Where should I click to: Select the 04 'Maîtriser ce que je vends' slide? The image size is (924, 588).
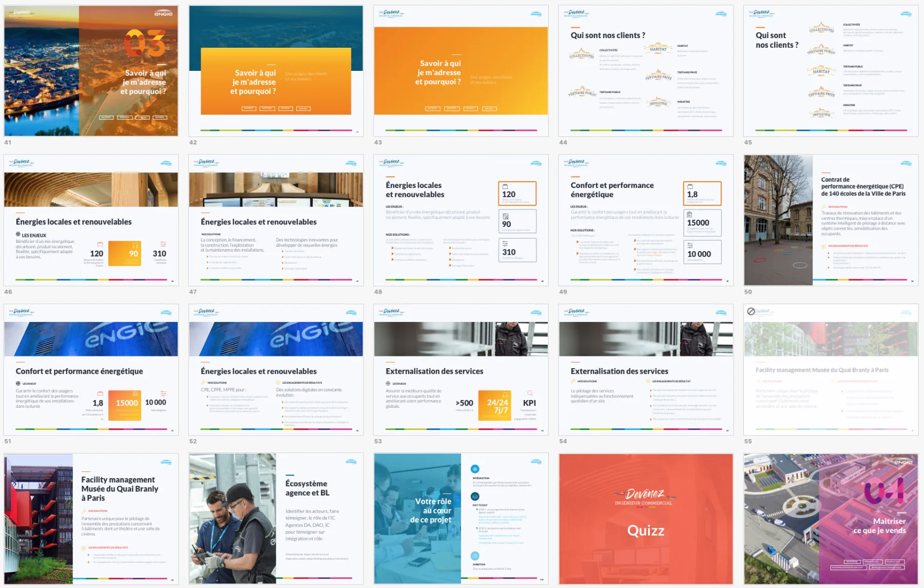tap(831, 519)
